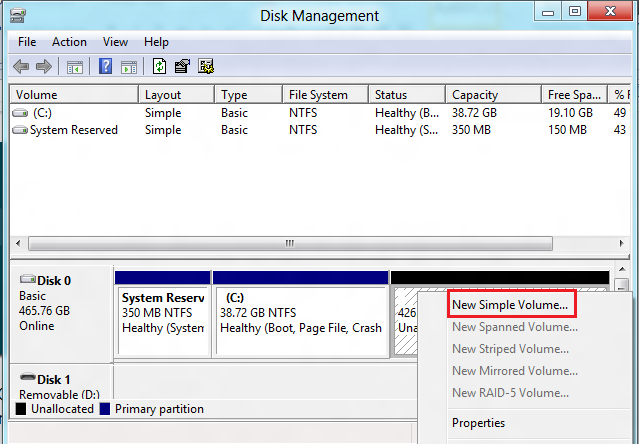Choose New Simple Volume from context menu
Viewport: 639px width, 444px height.
[511, 304]
